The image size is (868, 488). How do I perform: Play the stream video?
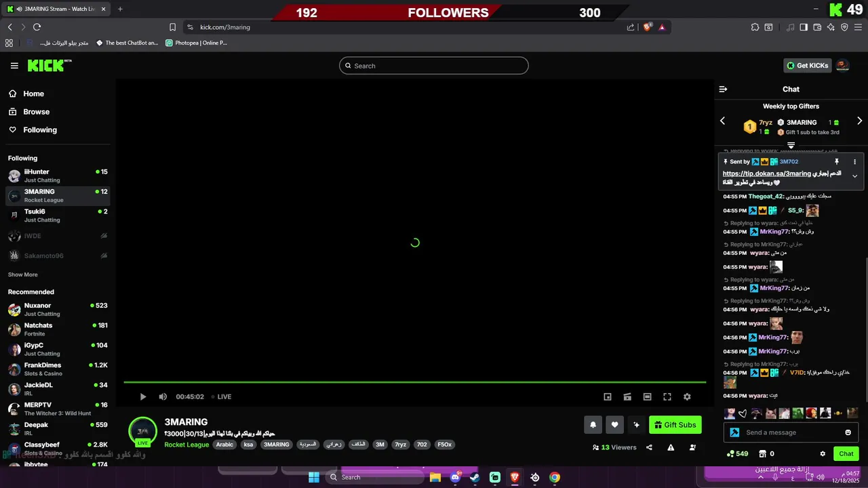[x=142, y=396]
